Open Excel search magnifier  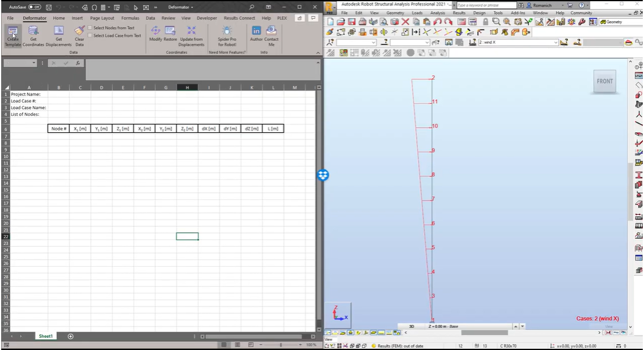(x=251, y=7)
